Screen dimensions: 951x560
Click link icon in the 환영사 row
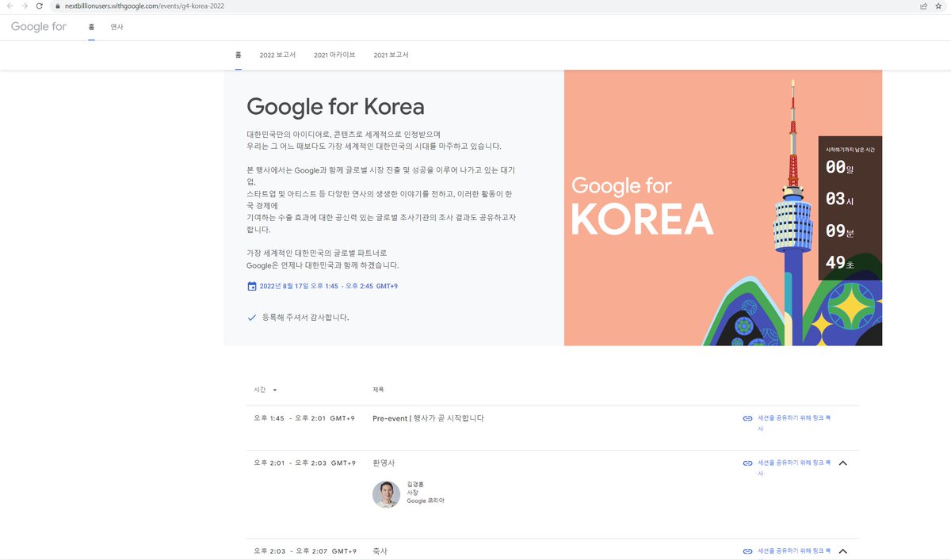coord(747,463)
